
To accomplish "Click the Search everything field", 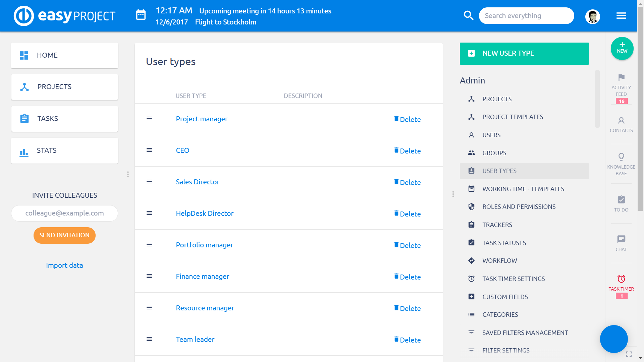I will click(x=526, y=16).
